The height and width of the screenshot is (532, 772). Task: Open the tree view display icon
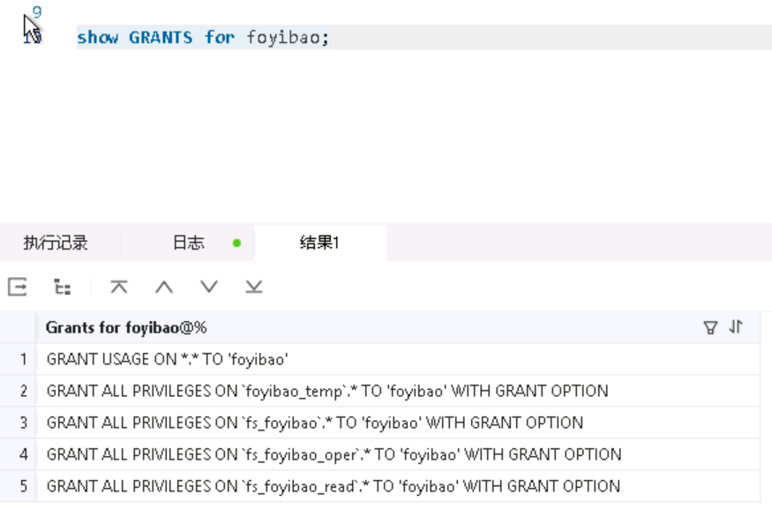[63, 287]
